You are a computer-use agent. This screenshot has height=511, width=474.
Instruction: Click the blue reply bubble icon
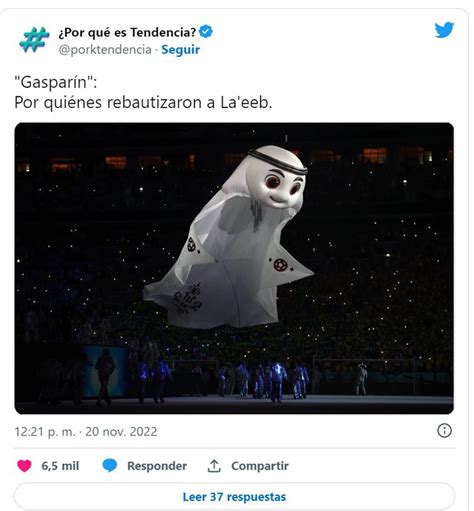(x=110, y=465)
